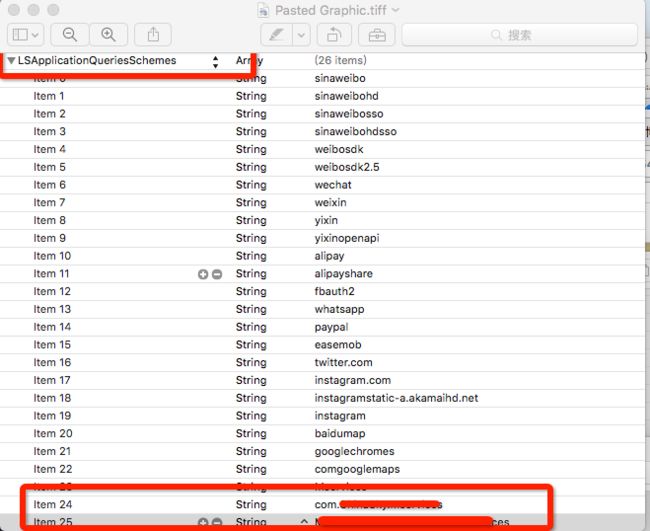
Task: Open the type stepper on Item 25
Action: click(304, 521)
